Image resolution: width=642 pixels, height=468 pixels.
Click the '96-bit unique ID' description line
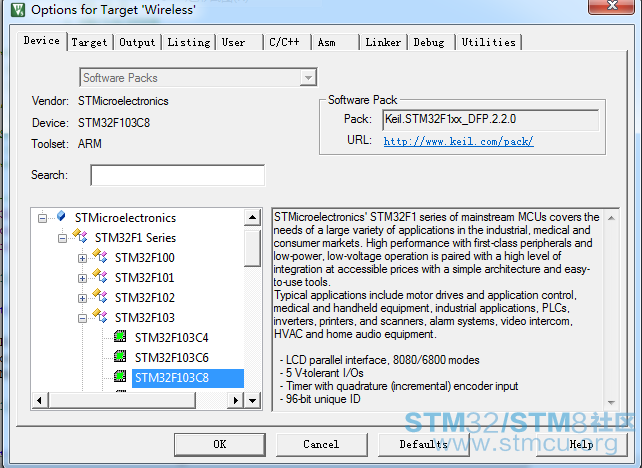point(320,399)
